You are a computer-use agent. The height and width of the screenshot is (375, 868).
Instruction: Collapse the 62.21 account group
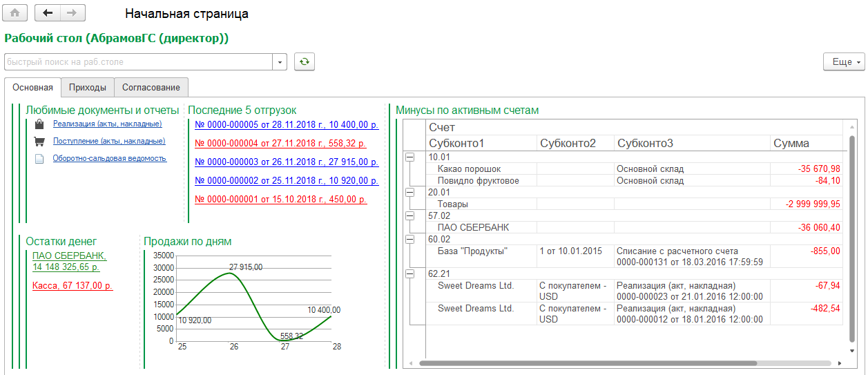pyautogui.click(x=409, y=273)
